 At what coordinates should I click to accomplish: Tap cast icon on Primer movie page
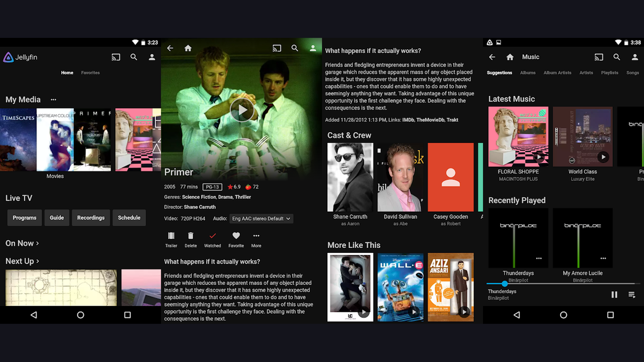click(277, 48)
